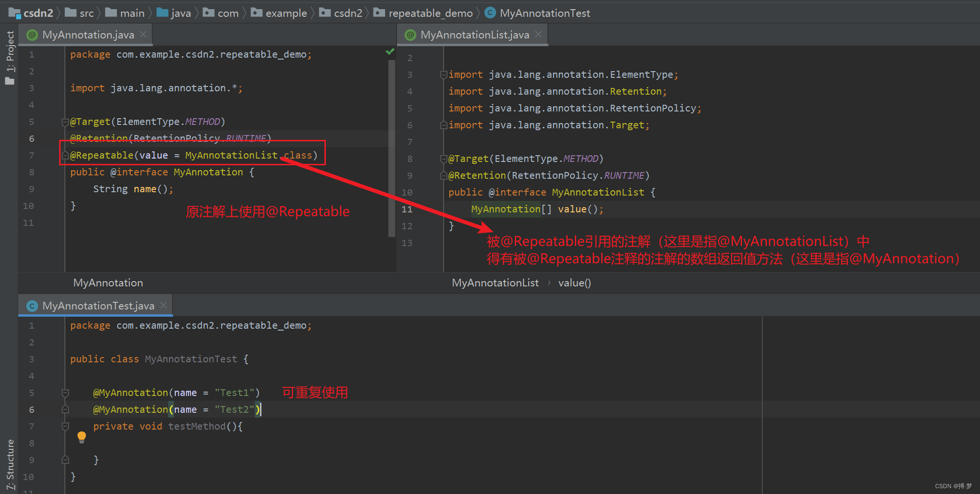Screen dimensions: 980x494
Task: Click the package statement in MyAnnotationTest.java
Action: pyautogui.click(x=191, y=325)
